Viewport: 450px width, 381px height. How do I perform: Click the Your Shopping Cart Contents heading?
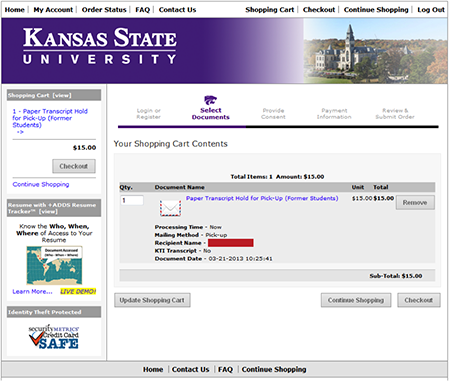pyautogui.click(x=170, y=144)
